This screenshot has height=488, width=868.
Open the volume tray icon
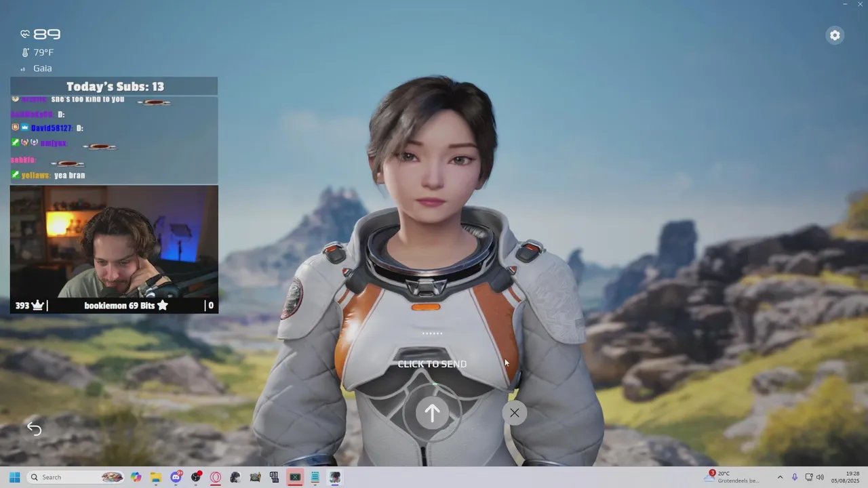point(820,477)
